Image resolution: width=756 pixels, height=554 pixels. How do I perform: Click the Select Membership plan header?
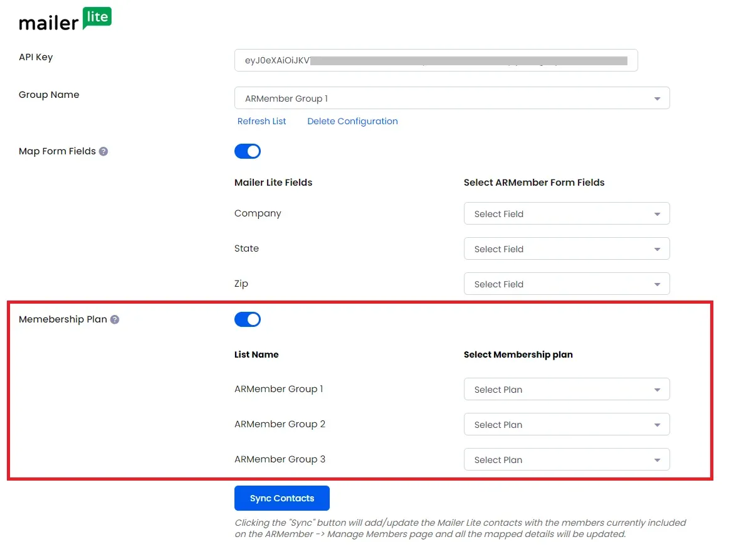518,354
